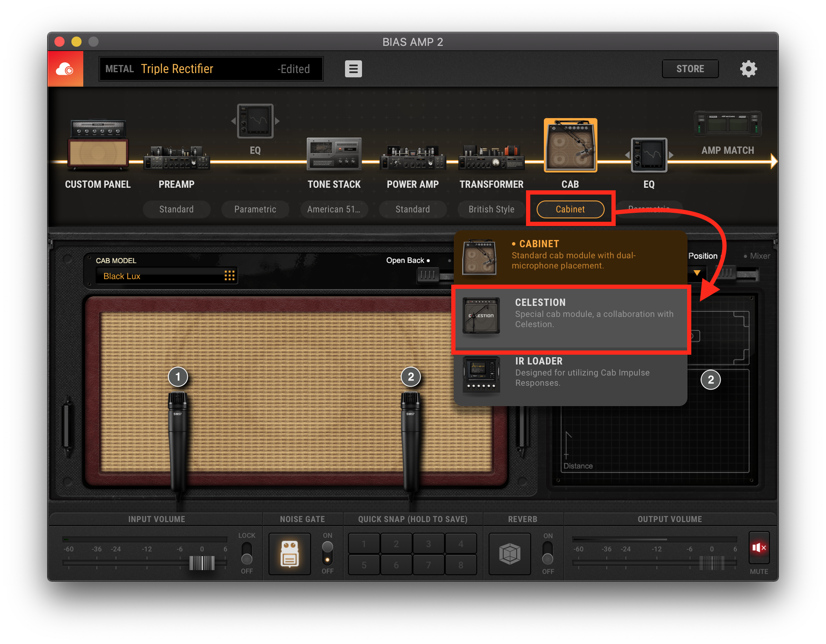Select Quick Snap slot 6
The width and height of the screenshot is (826, 644).
tap(396, 565)
